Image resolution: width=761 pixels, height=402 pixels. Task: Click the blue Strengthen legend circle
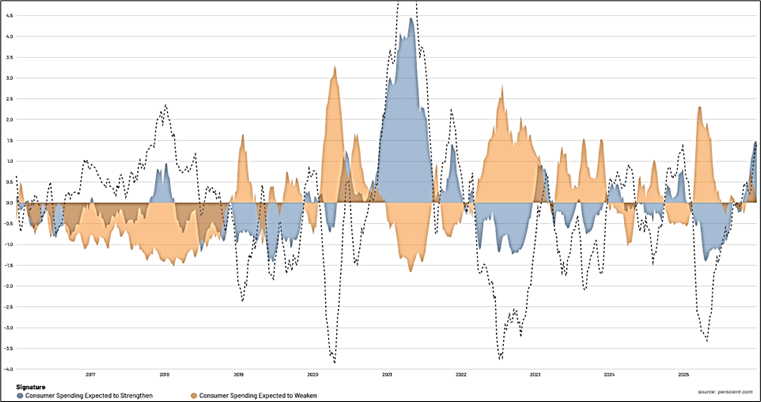[20, 395]
